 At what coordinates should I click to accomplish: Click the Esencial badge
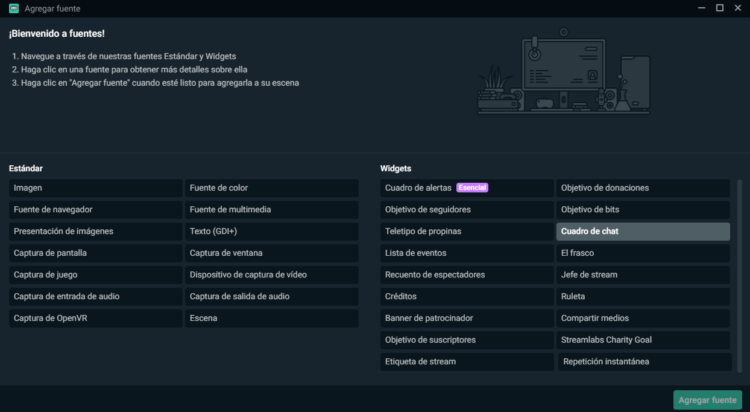[472, 188]
